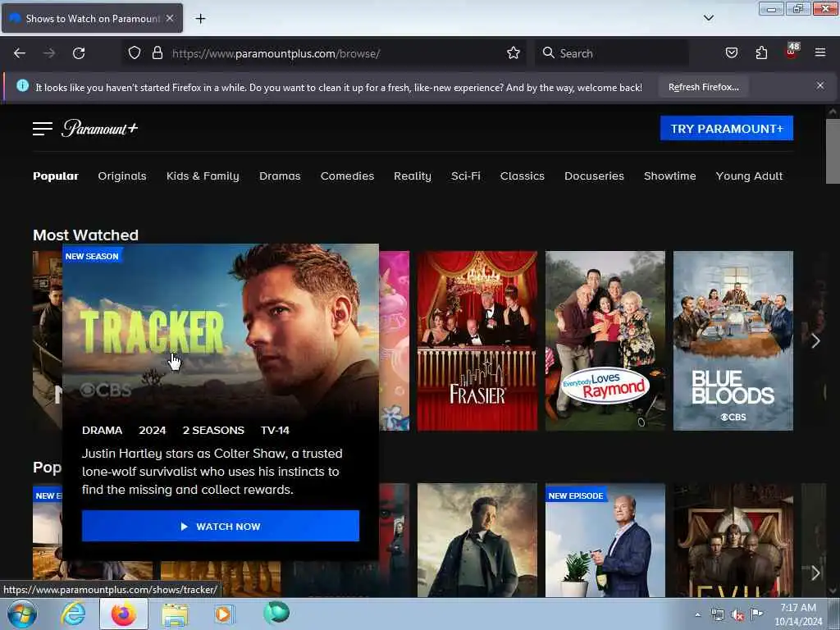Open the New Episode show with man holding bottle
Viewport: 840px width, 630px height.
click(x=605, y=540)
